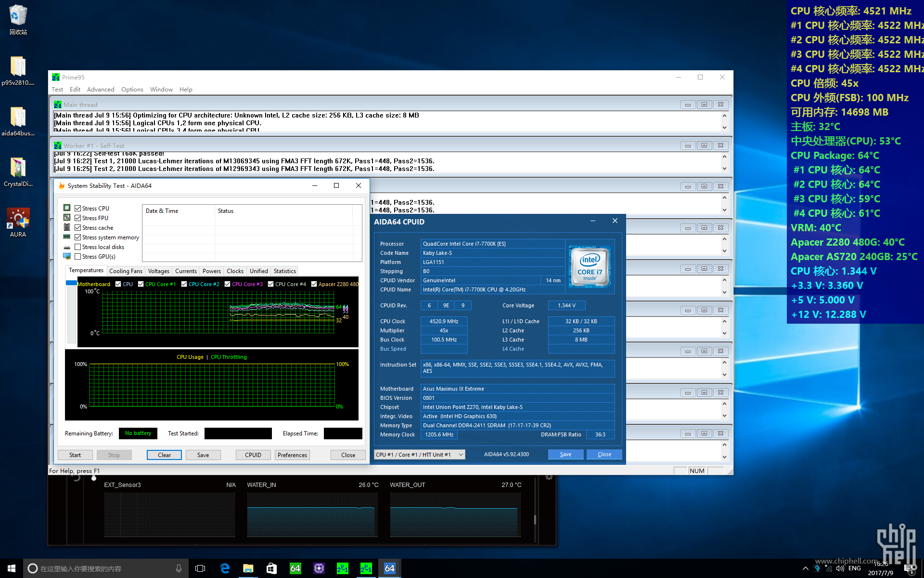This screenshot has height=578, width=924.
Task: Click Save in the Stability Test window
Action: point(203,455)
